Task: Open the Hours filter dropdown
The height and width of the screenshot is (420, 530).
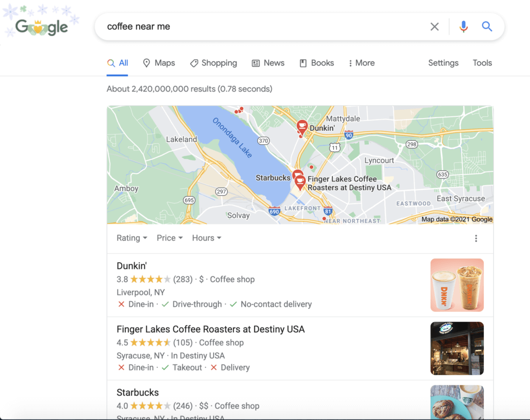Action: (207, 238)
